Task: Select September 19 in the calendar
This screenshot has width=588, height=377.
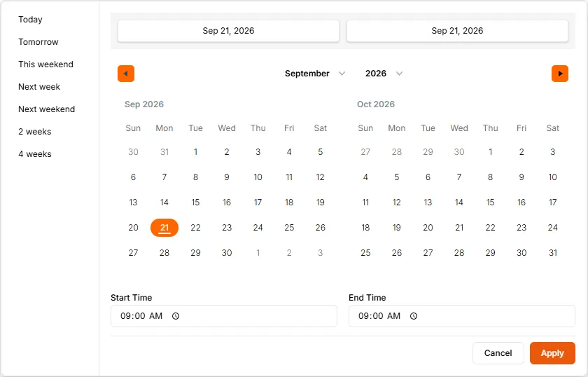Action: tap(321, 203)
